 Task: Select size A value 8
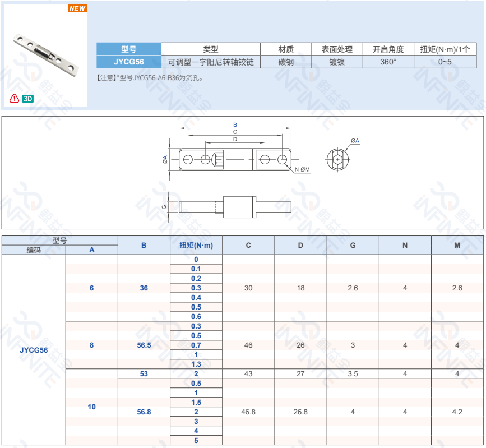pos(92,345)
